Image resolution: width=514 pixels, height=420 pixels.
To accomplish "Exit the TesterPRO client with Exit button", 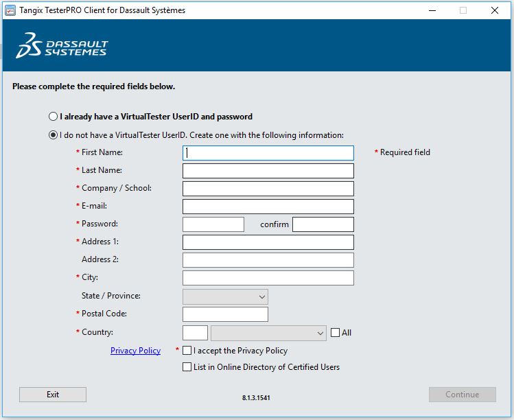I will point(53,395).
